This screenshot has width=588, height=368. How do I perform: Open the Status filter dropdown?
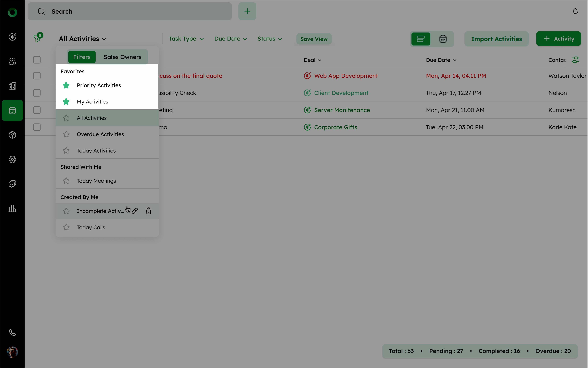[x=270, y=39]
